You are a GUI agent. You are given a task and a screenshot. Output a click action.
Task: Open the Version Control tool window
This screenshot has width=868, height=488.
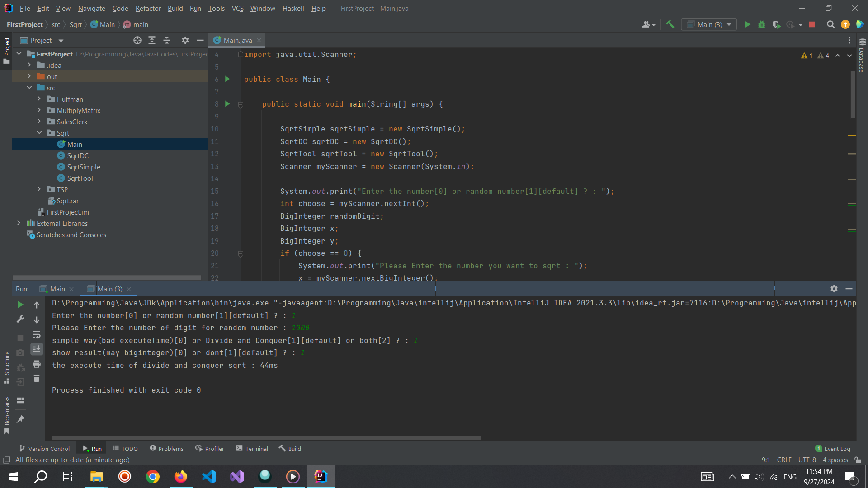(44, 449)
